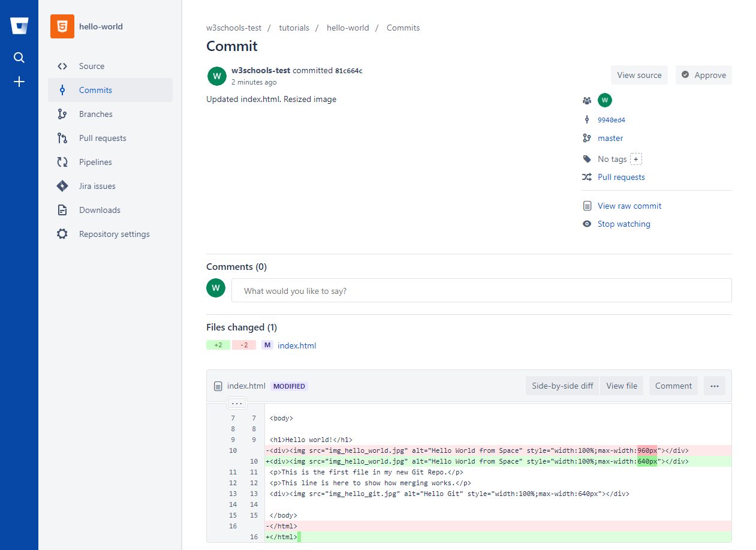Click the View source button
The height and width of the screenshot is (550, 756).
click(639, 75)
